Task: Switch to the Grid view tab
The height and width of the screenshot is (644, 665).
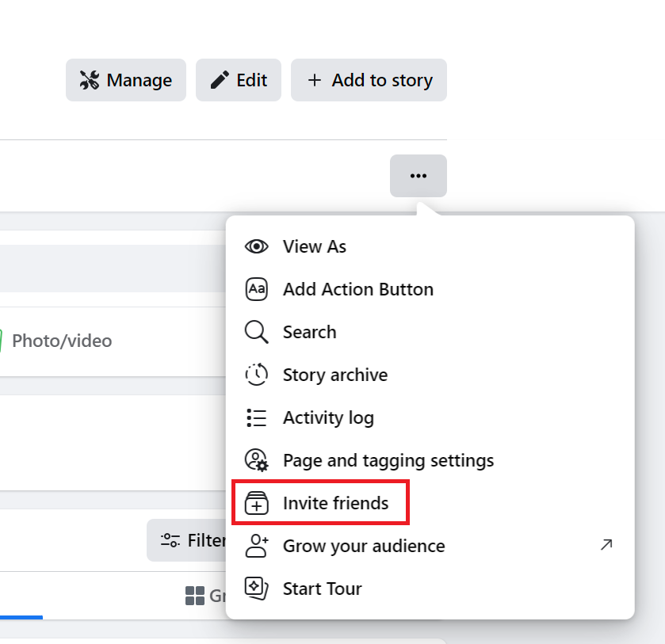Action: 204,596
